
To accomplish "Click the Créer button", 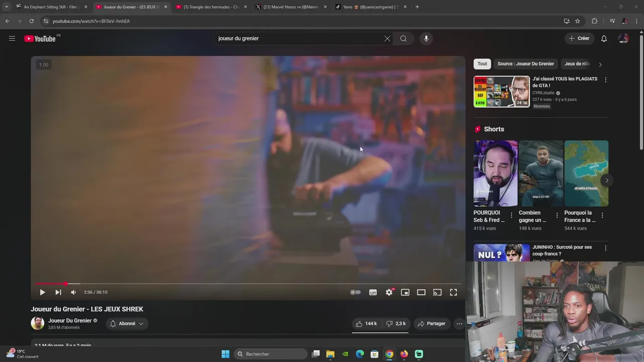I will 579,39.
